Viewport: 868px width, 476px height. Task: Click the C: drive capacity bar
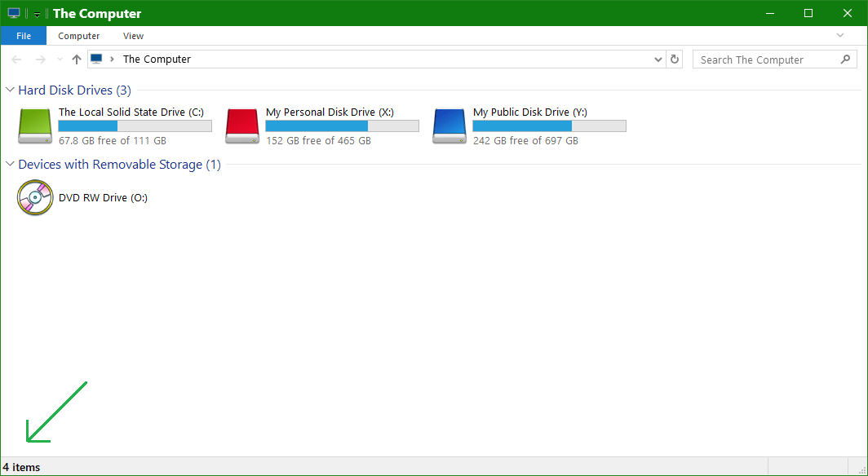click(x=134, y=125)
